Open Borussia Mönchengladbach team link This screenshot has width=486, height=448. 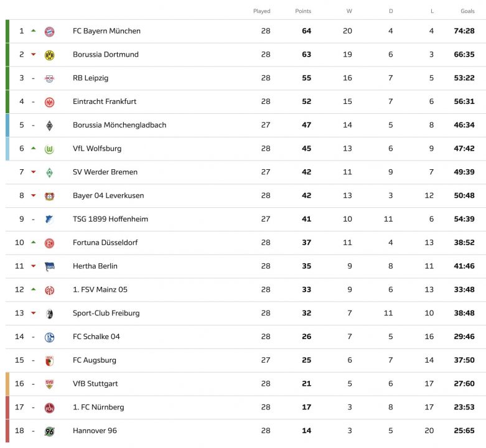(x=119, y=125)
